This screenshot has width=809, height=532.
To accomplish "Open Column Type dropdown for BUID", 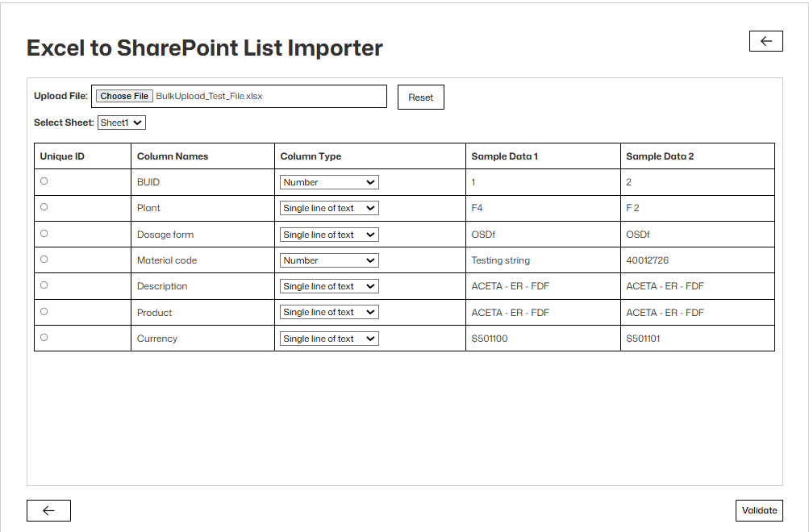I will point(329,182).
